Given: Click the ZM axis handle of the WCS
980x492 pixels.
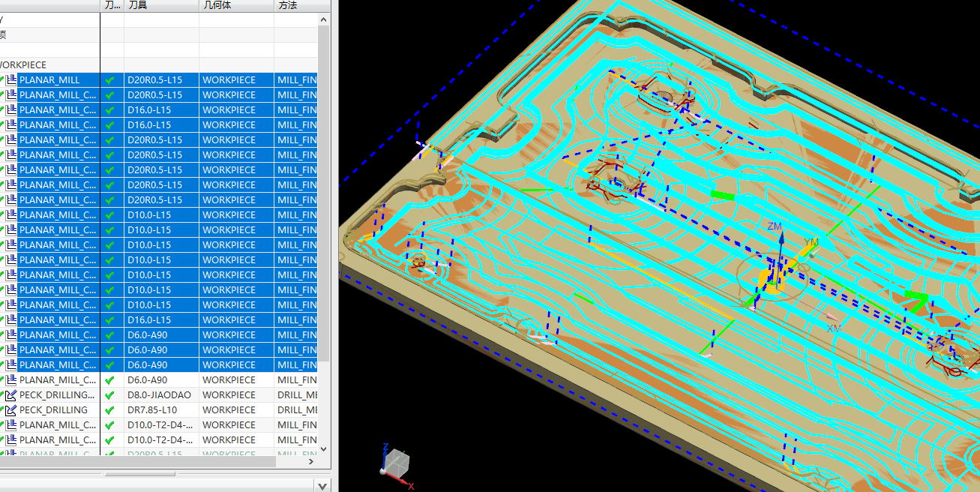Looking at the screenshot, I should (x=780, y=237).
